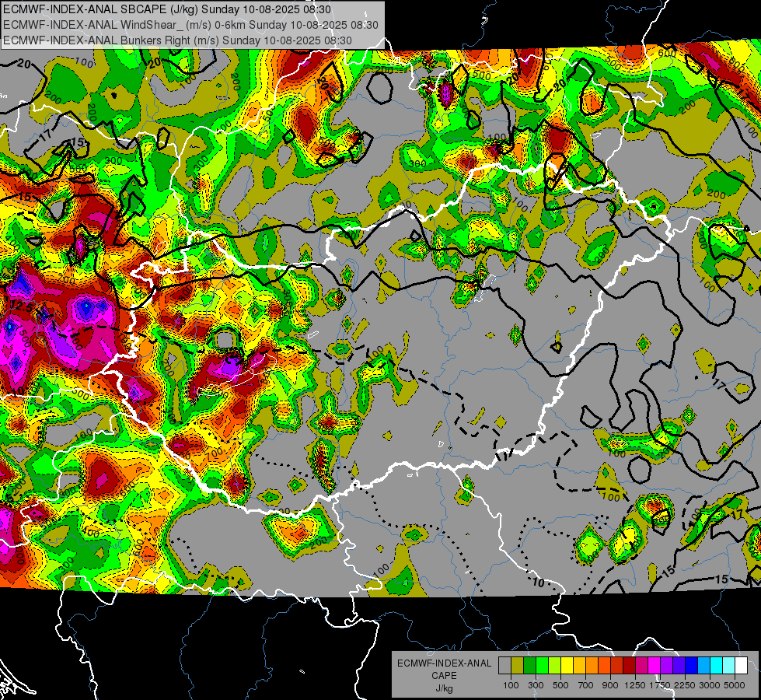Click the cyan legend swatch after 3000
The image size is (761, 700).
[x=717, y=666]
